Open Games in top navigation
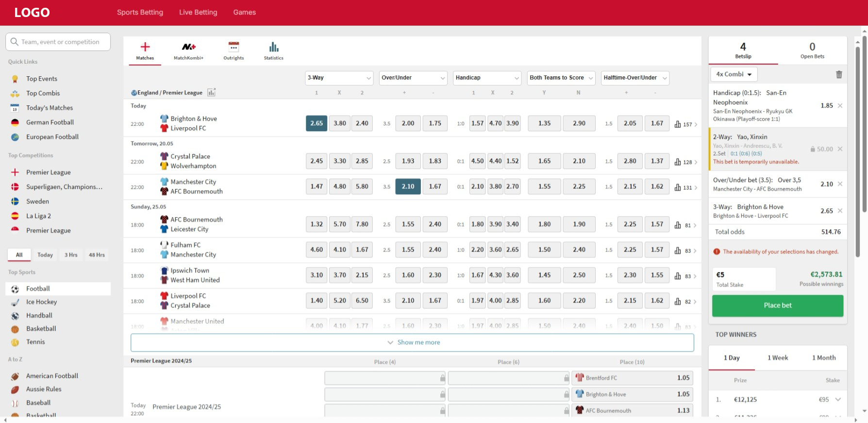The image size is (868, 423). 244,12
